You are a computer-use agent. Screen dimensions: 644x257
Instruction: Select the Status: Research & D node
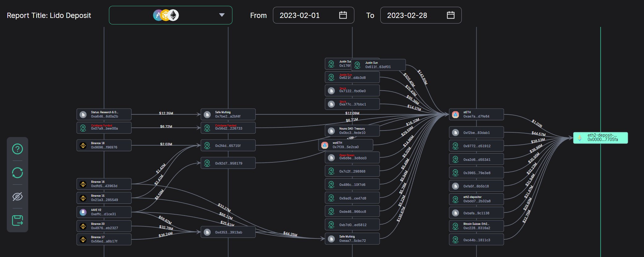[x=104, y=114]
